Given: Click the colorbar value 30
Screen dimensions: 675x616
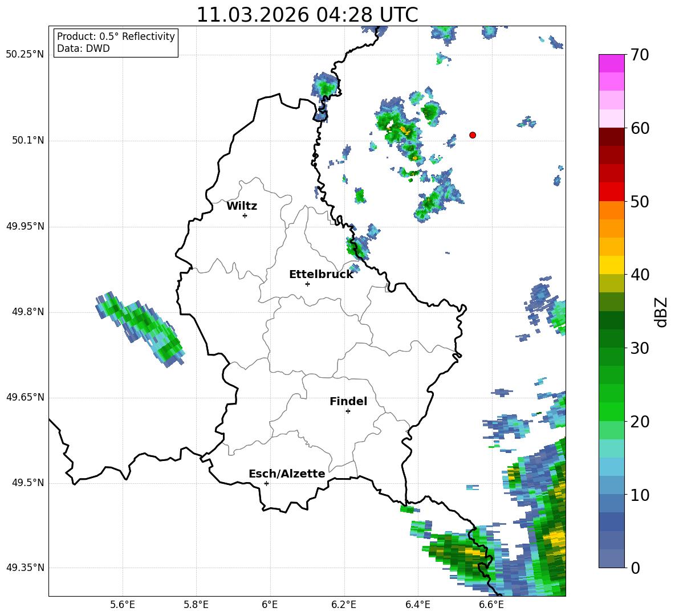Looking at the screenshot, I should pos(640,348).
